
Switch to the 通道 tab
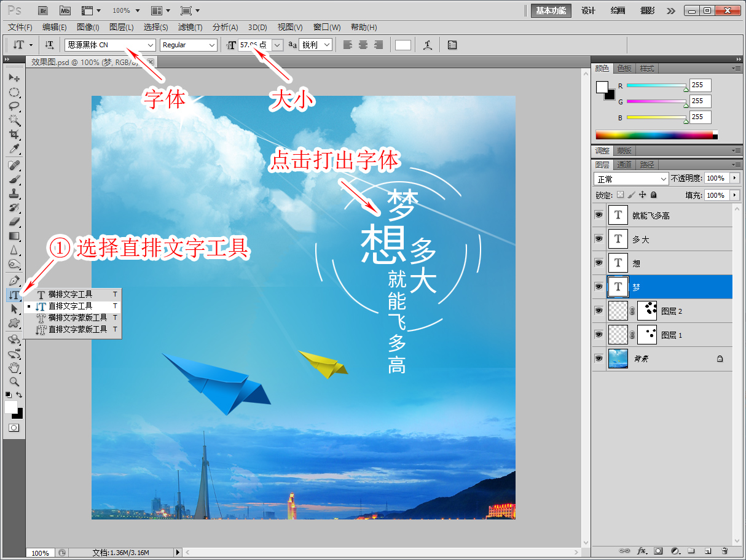(x=624, y=165)
